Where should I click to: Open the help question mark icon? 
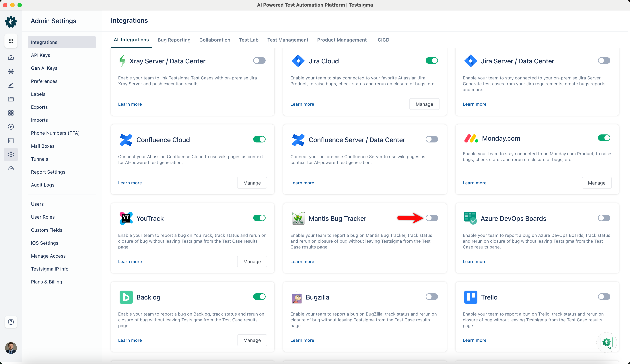(11, 322)
